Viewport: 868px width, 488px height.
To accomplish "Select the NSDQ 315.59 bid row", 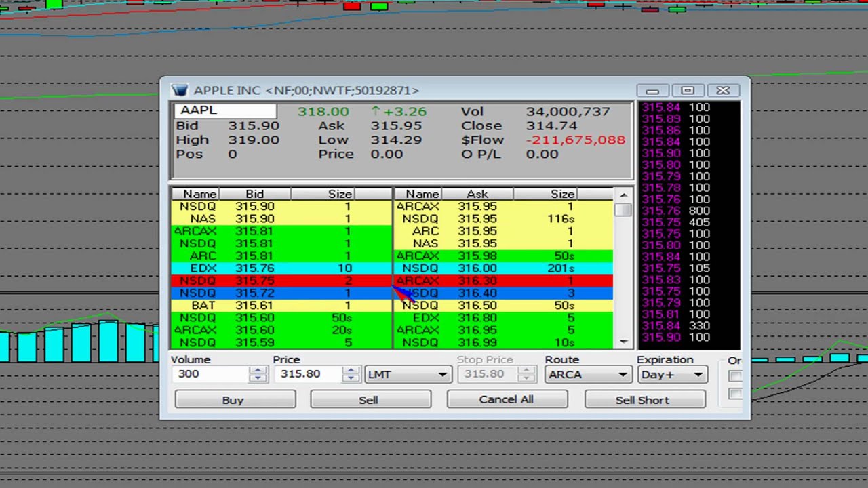I will [x=281, y=342].
